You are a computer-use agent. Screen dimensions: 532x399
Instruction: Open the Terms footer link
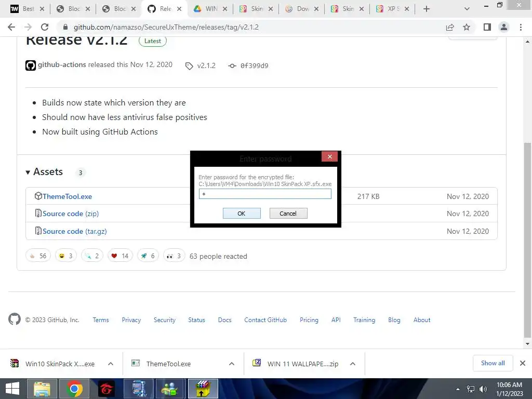tap(101, 320)
